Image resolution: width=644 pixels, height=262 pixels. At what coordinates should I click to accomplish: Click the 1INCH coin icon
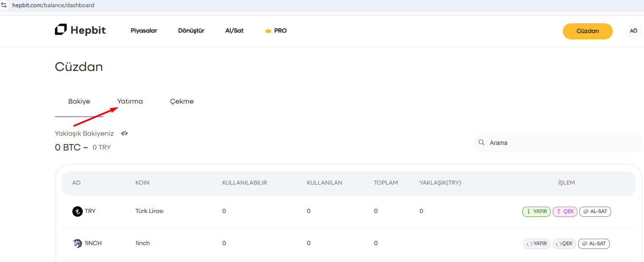coord(77,243)
